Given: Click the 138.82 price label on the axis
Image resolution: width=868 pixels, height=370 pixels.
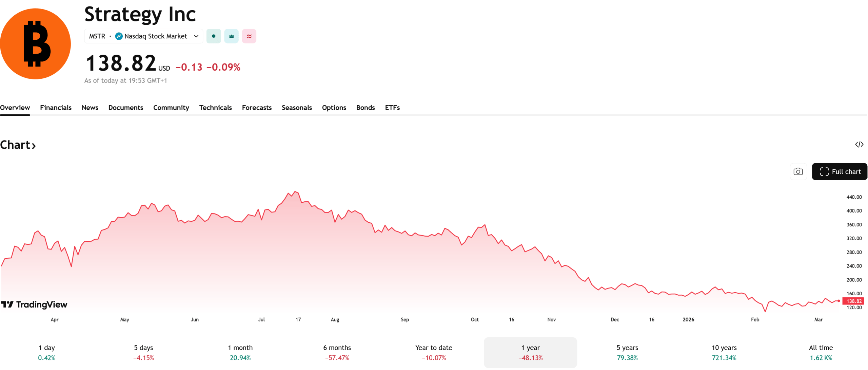Looking at the screenshot, I should pyautogui.click(x=853, y=301).
